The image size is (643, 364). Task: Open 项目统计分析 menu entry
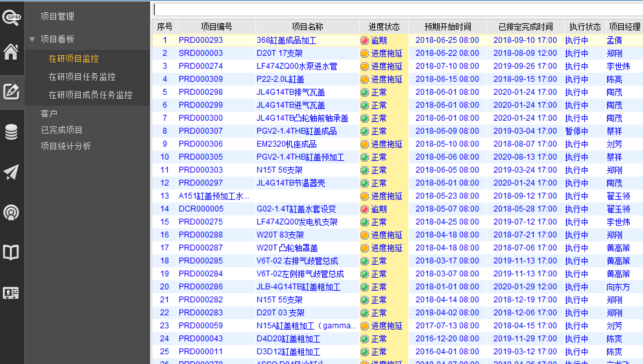(x=66, y=146)
